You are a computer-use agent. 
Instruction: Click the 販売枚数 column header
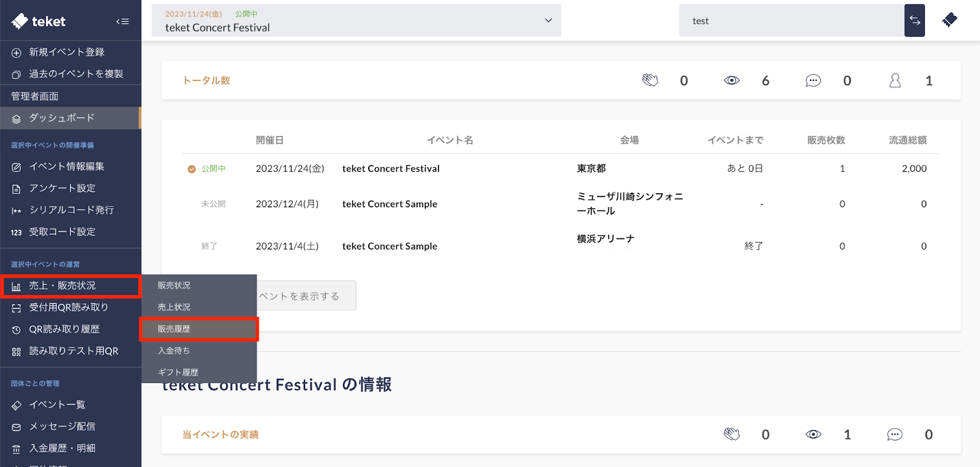pyautogui.click(x=826, y=140)
